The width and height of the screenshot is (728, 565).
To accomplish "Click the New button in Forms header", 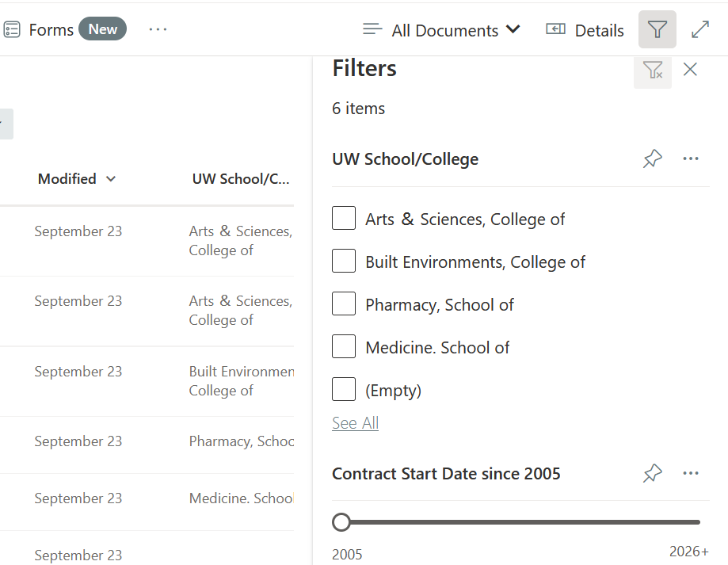I will pyautogui.click(x=102, y=29).
